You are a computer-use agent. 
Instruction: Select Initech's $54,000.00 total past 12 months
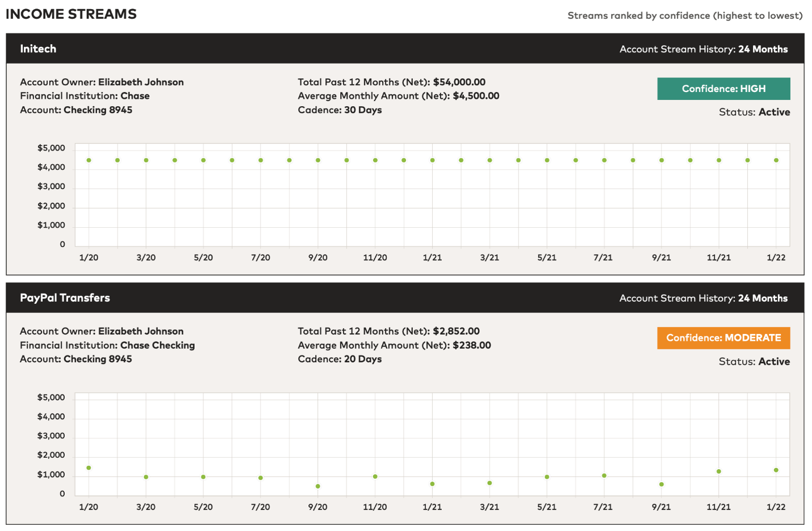coord(459,82)
